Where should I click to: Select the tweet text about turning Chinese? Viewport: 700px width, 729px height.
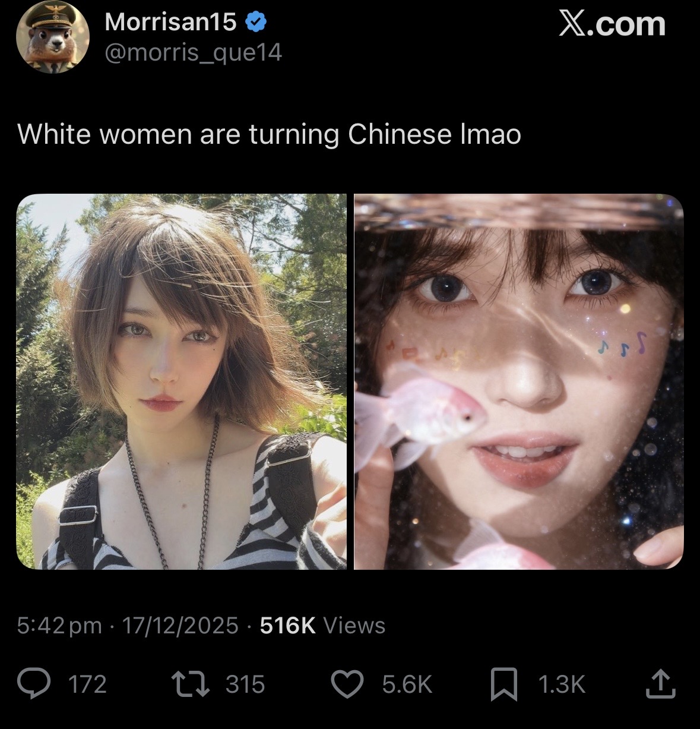tap(270, 134)
